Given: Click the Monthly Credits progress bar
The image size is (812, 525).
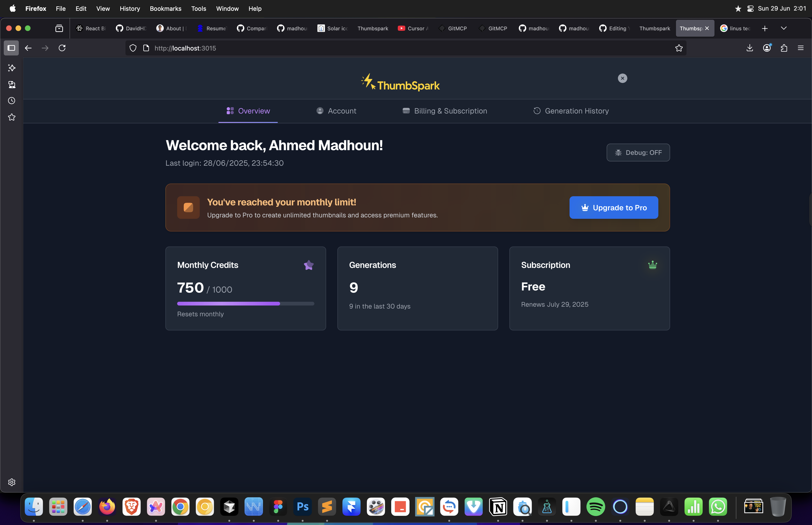Looking at the screenshot, I should coord(245,303).
